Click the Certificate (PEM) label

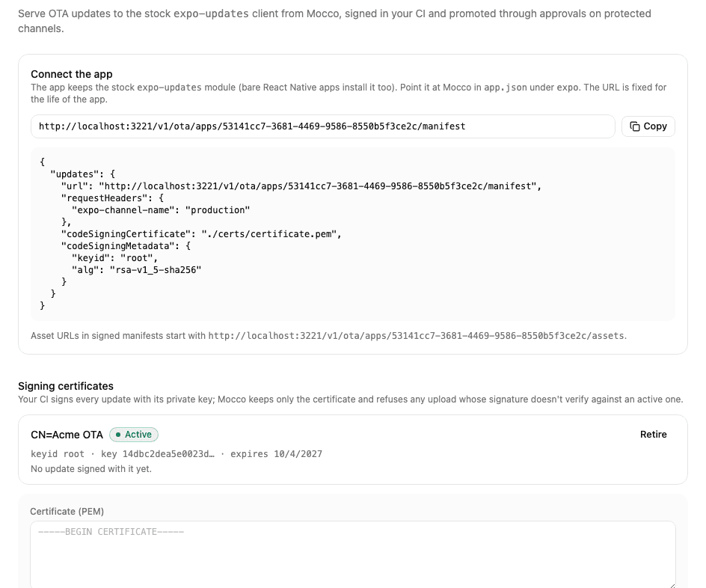click(x=67, y=512)
